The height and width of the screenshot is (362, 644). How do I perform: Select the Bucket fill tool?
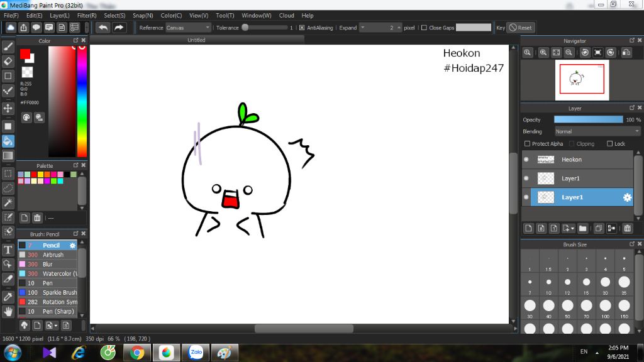(8, 141)
